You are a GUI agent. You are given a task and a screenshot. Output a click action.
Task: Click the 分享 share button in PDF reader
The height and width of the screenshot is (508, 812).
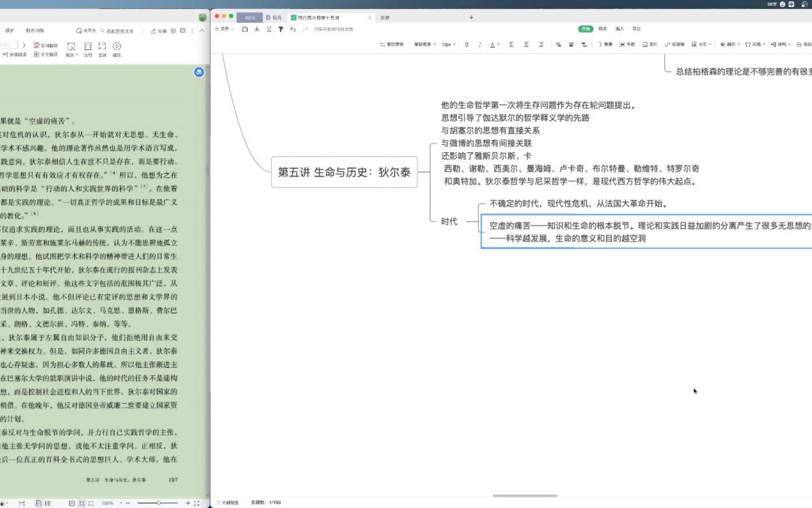(x=159, y=31)
